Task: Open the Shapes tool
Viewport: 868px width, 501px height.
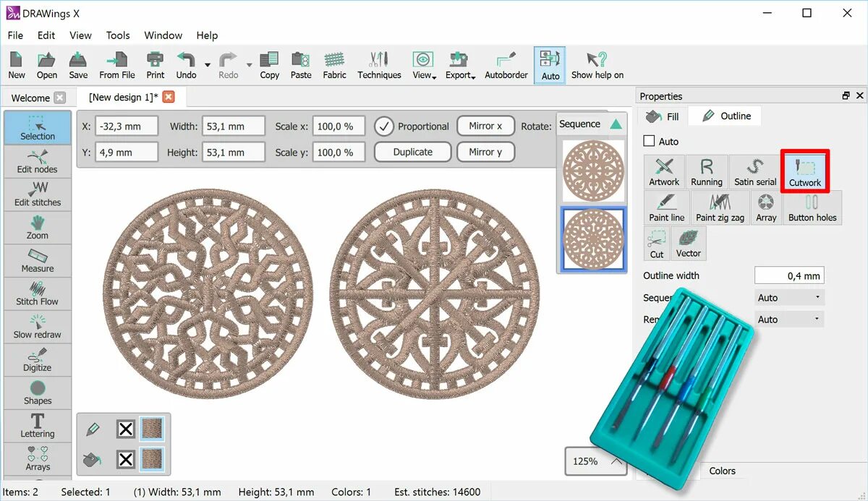Action: point(38,393)
